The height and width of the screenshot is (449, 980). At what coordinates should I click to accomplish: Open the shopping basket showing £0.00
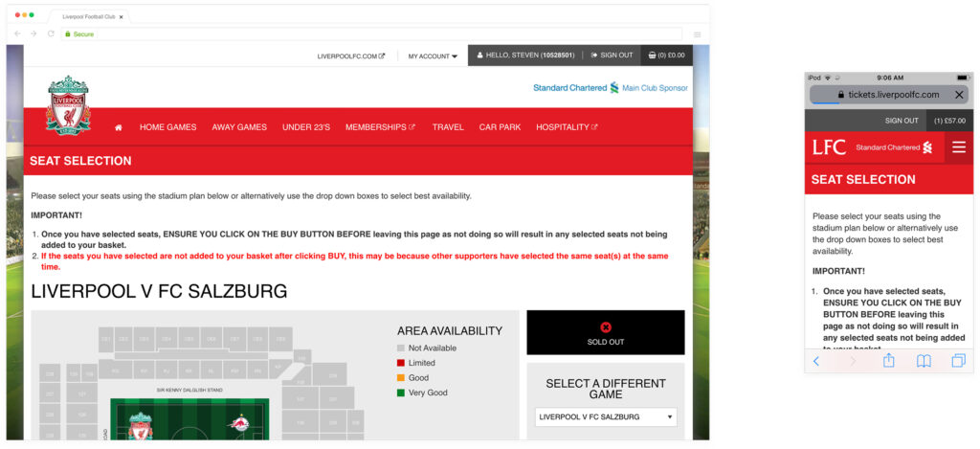pos(666,56)
